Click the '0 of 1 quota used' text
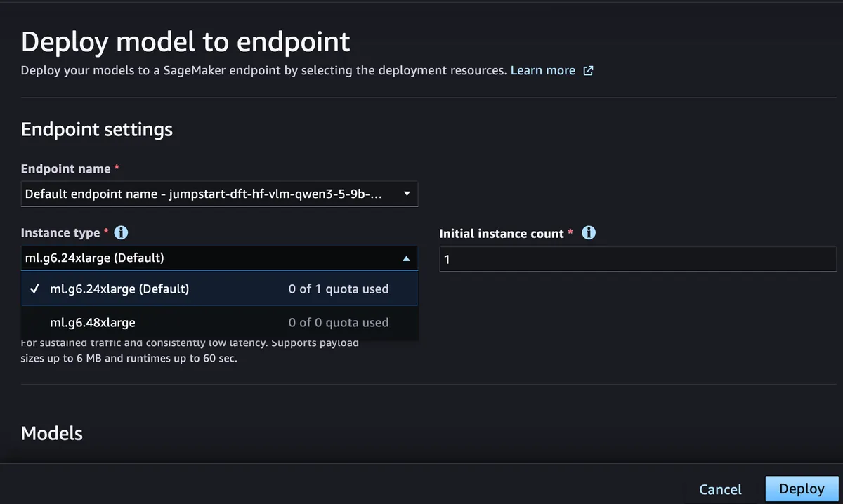Viewport: 843px width, 504px height. (x=339, y=289)
